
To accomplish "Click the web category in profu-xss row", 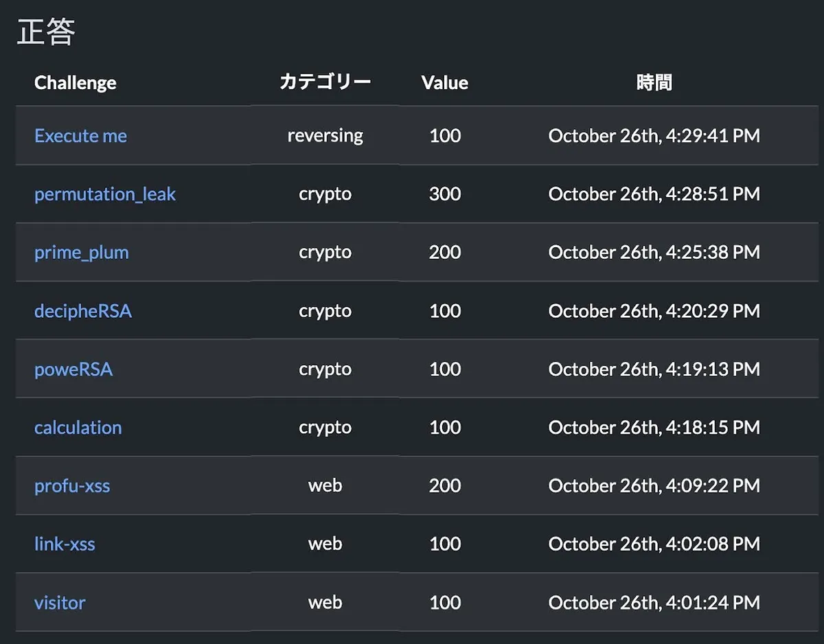I will pos(325,486).
